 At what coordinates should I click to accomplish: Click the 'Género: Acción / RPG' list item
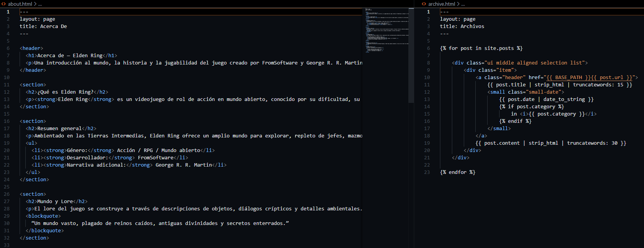[123, 150]
